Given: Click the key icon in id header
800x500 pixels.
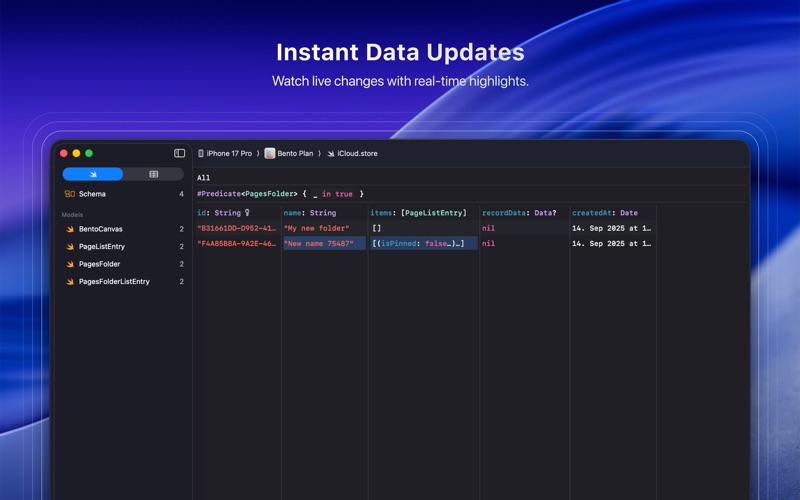Looking at the screenshot, I should (x=247, y=213).
